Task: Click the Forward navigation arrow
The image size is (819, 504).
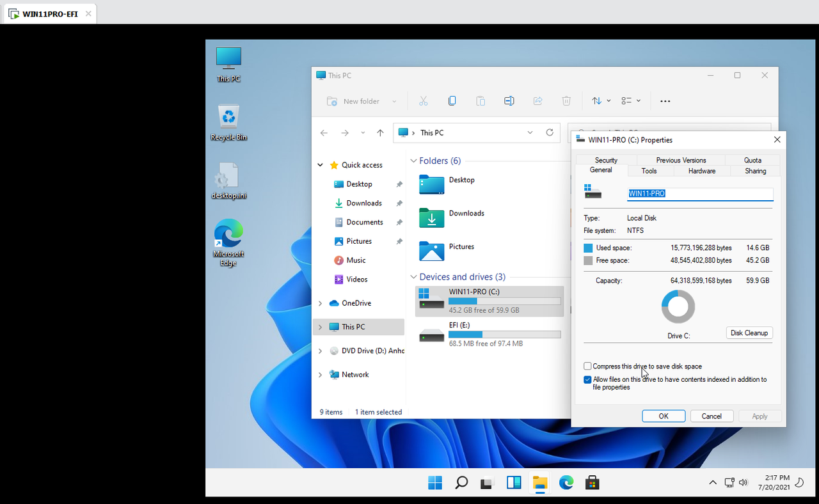Action: pyautogui.click(x=345, y=133)
